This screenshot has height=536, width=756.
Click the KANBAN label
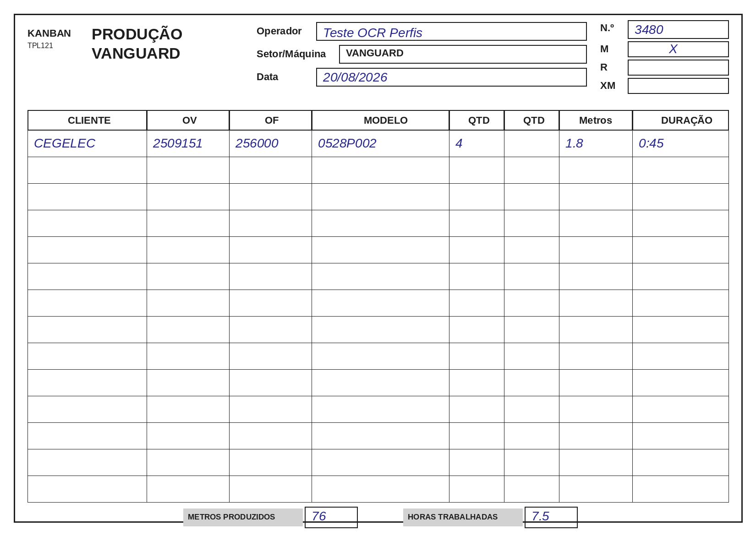click(49, 33)
